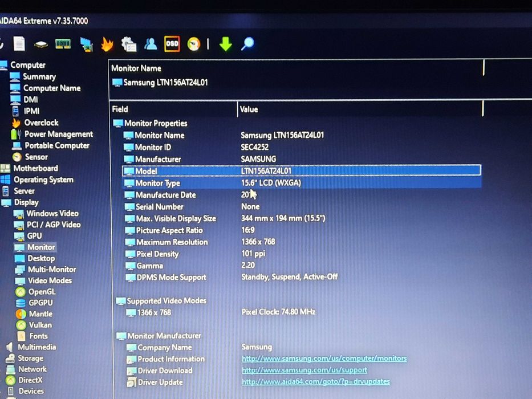532x399 pixels.
Task: Select the 1366 x 768 video mode row
Action: point(302,312)
